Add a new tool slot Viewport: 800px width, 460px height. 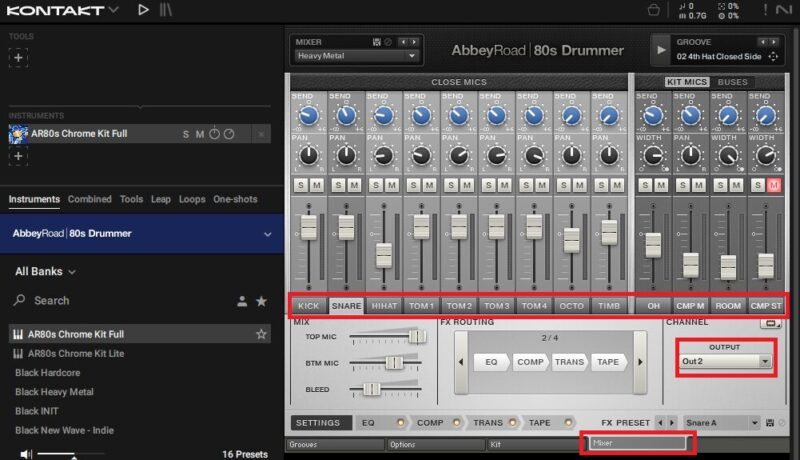tap(18, 57)
